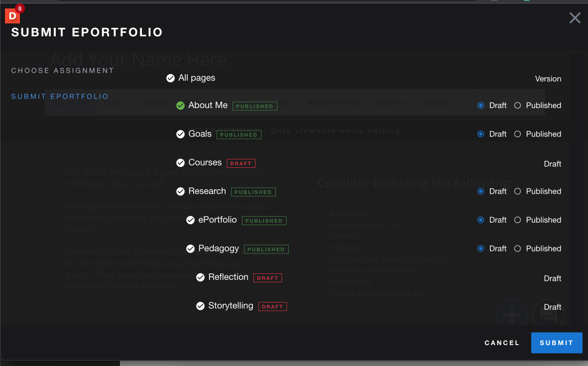Click the PUBLISHED badge beside Goals

point(239,134)
